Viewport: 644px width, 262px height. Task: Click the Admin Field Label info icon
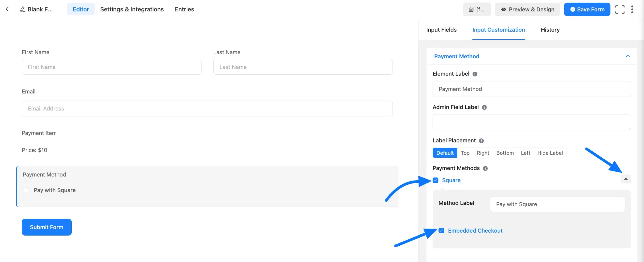point(484,107)
